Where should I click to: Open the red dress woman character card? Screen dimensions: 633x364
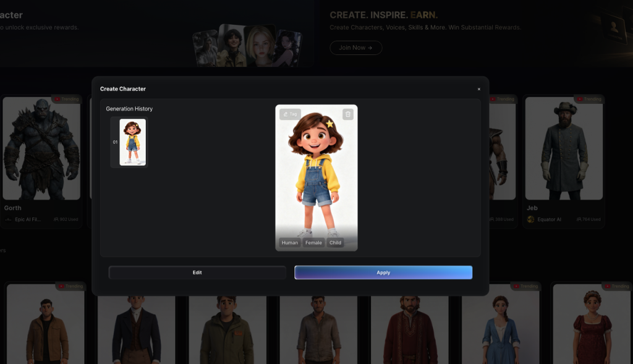point(592,323)
